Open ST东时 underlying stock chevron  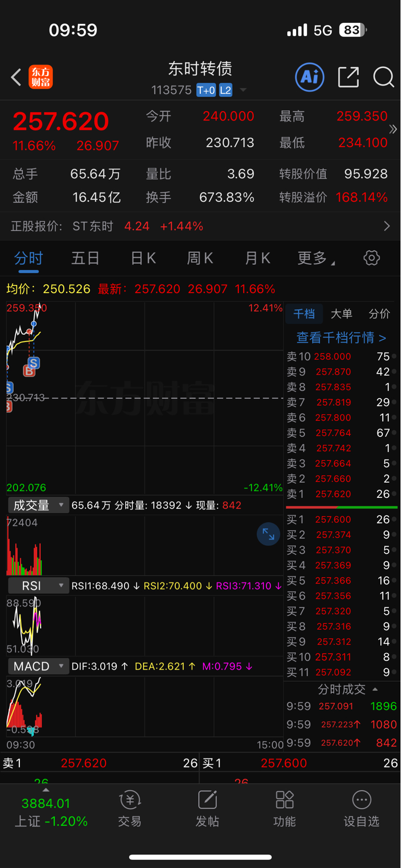coord(387,226)
